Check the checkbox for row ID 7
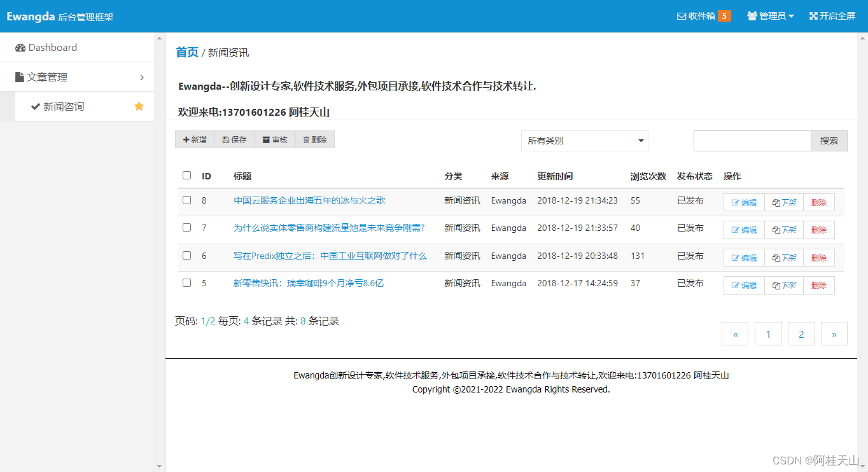 click(x=186, y=227)
